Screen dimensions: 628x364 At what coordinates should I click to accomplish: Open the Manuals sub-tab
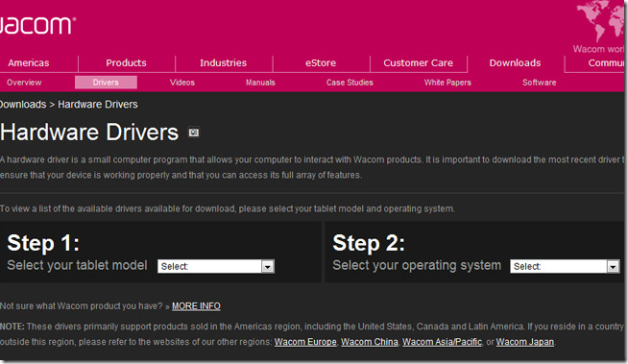point(260,83)
